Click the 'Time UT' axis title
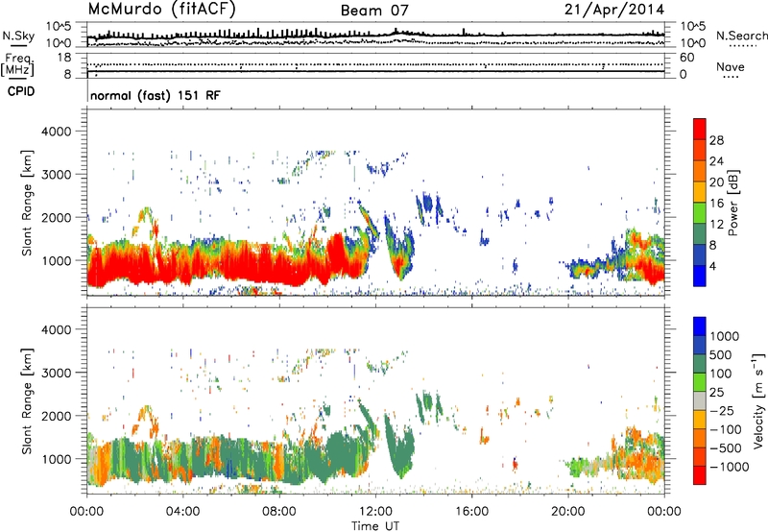 (x=375, y=526)
